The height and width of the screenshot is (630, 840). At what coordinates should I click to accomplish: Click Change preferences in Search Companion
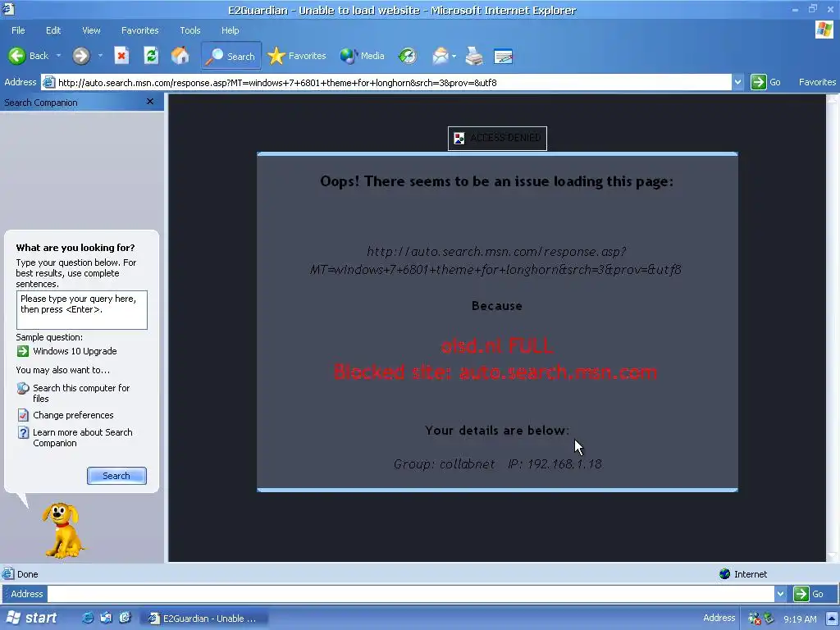click(73, 415)
